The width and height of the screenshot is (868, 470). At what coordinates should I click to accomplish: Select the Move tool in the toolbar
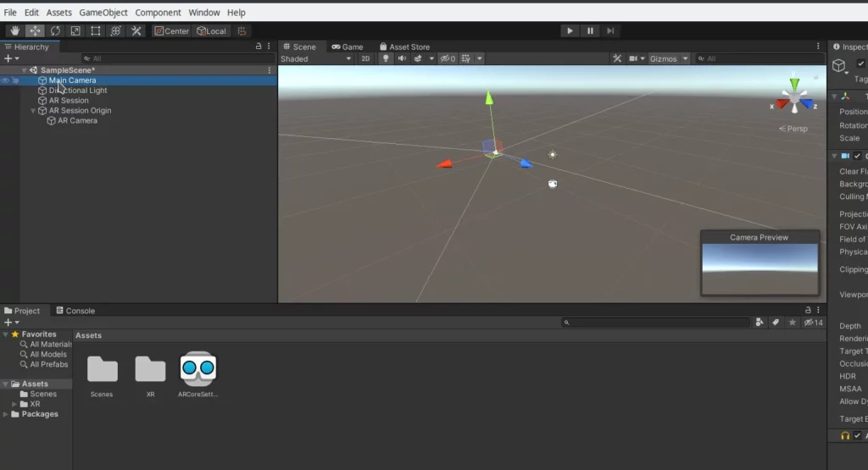[x=35, y=31]
